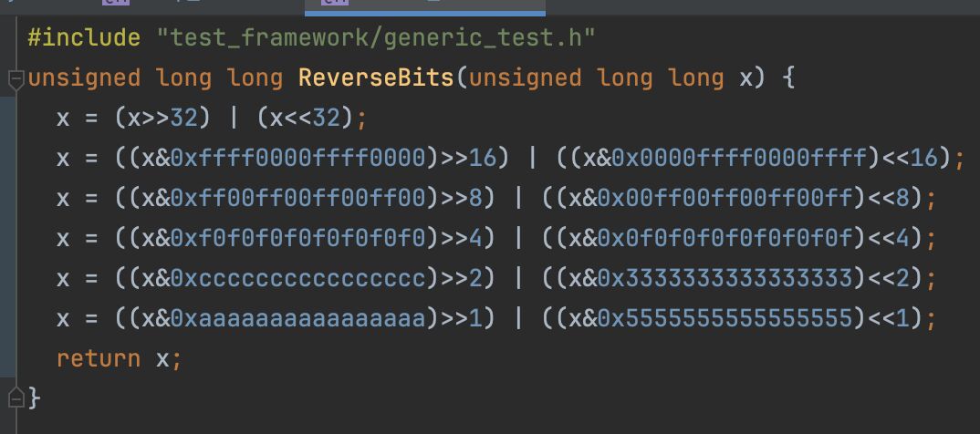The width and height of the screenshot is (980, 434).
Task: Click the 0x5555555555555555 mask literal
Action: [x=725, y=318]
